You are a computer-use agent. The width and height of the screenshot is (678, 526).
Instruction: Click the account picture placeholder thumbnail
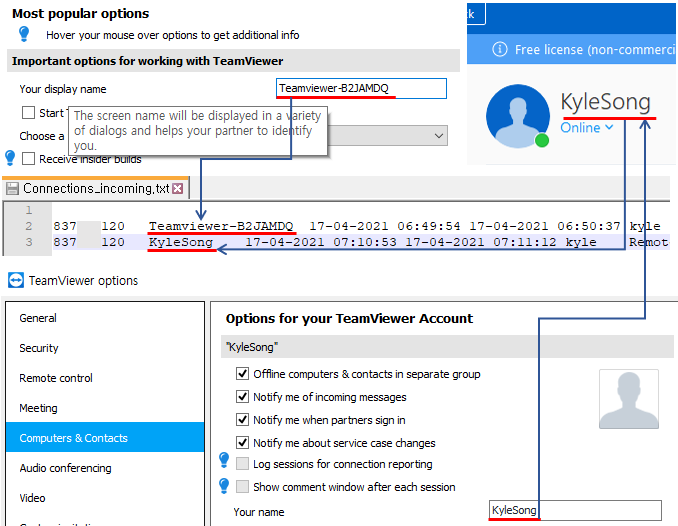629,399
